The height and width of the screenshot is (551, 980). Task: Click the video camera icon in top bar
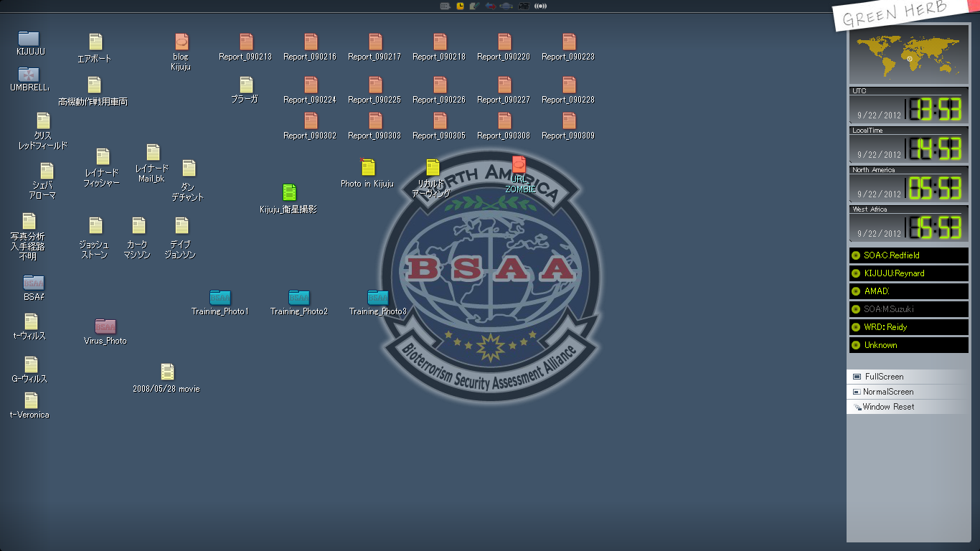point(524,6)
